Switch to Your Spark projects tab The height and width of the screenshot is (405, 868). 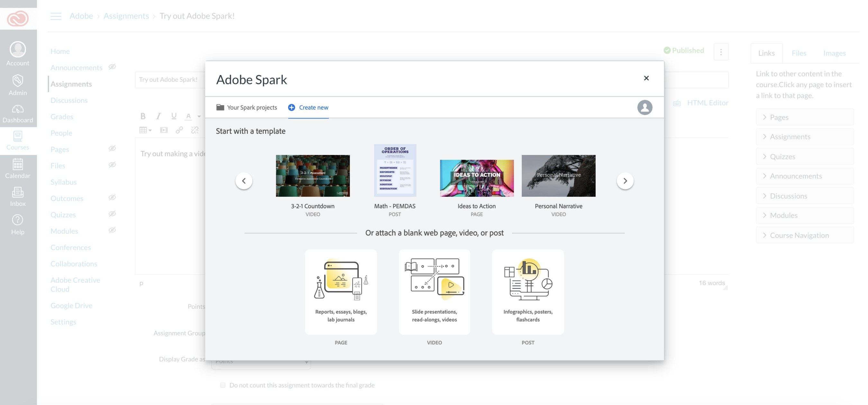tap(247, 107)
